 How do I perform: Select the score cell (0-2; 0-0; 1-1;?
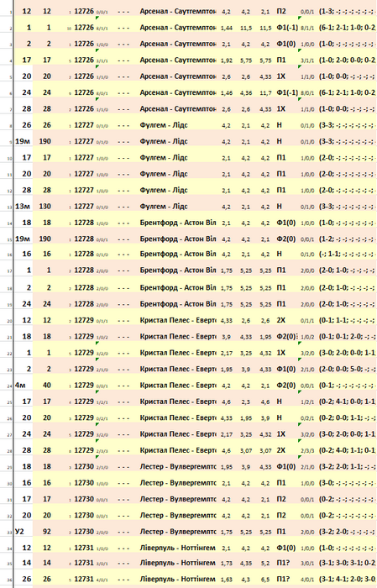click(348, 417)
